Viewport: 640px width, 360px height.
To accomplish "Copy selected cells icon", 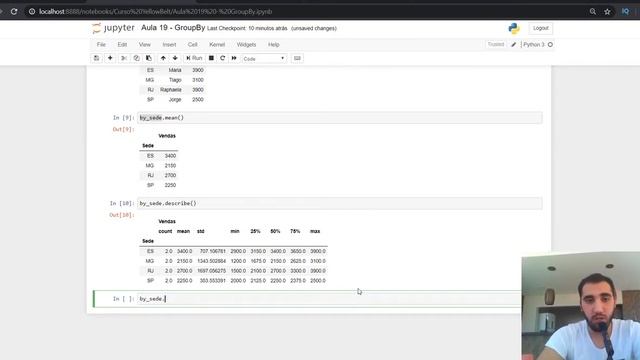I will (136, 58).
